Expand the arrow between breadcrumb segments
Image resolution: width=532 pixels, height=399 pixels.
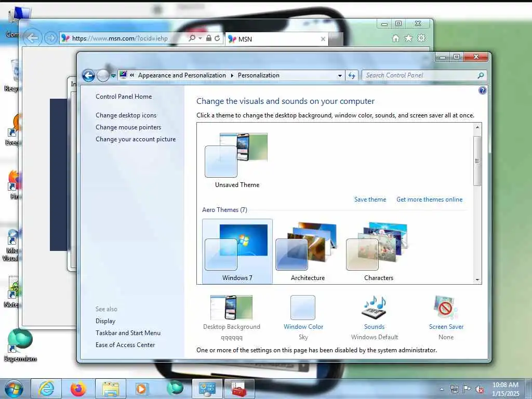pos(232,75)
